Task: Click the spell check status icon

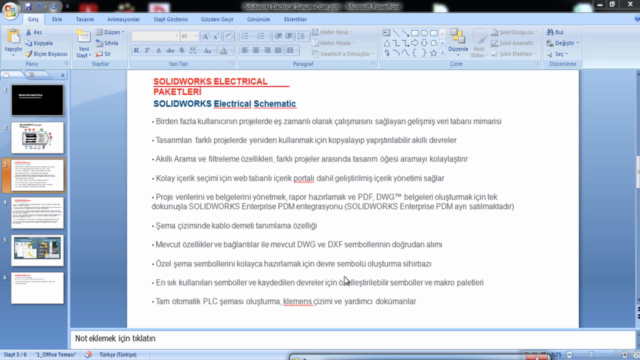Action: point(88,354)
